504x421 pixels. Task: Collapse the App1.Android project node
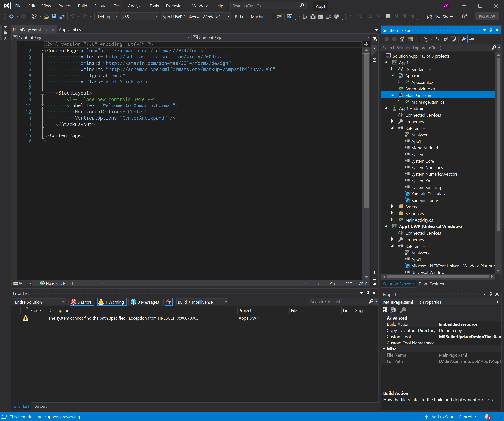point(386,108)
